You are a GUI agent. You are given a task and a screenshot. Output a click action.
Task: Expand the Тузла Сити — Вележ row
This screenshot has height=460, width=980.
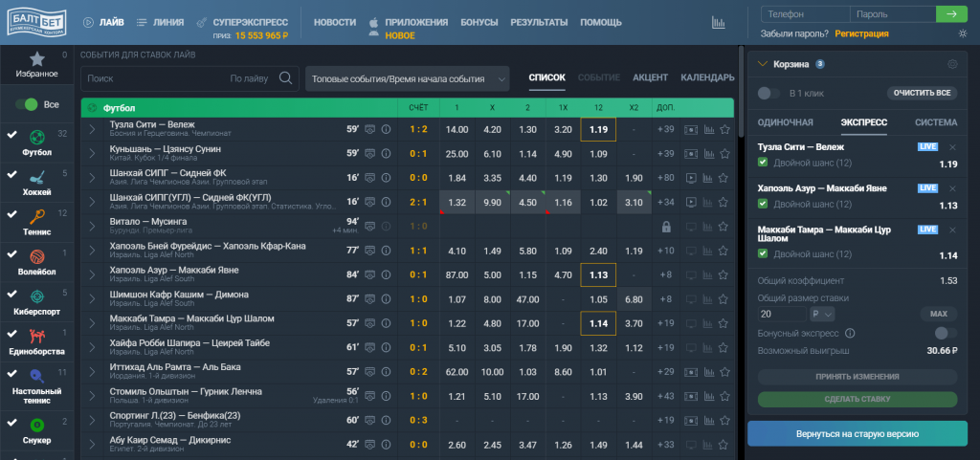[x=92, y=129]
